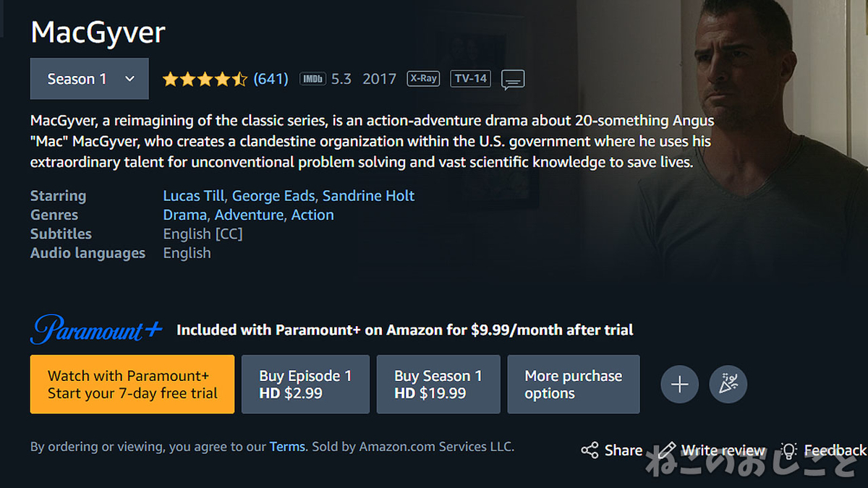Buy Season 1 in HD for $19.99
This screenshot has width=868, height=488.
tap(438, 384)
